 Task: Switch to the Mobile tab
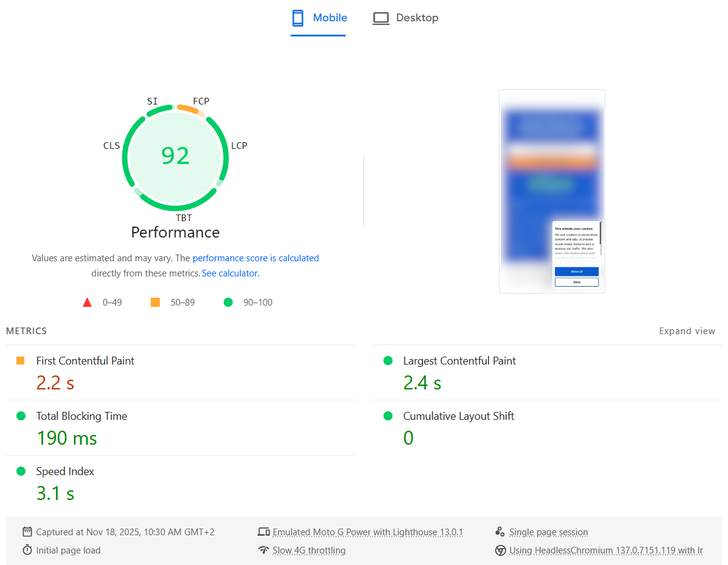coord(318,18)
